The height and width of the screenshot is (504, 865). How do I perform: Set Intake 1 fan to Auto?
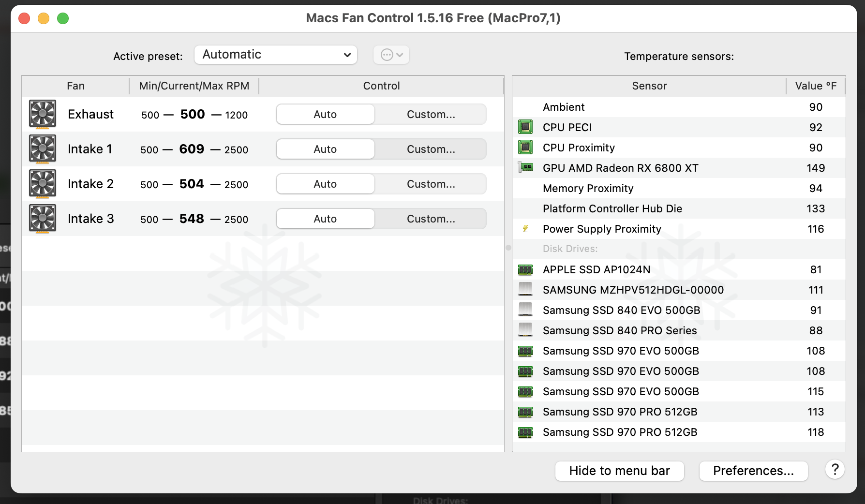(x=325, y=149)
